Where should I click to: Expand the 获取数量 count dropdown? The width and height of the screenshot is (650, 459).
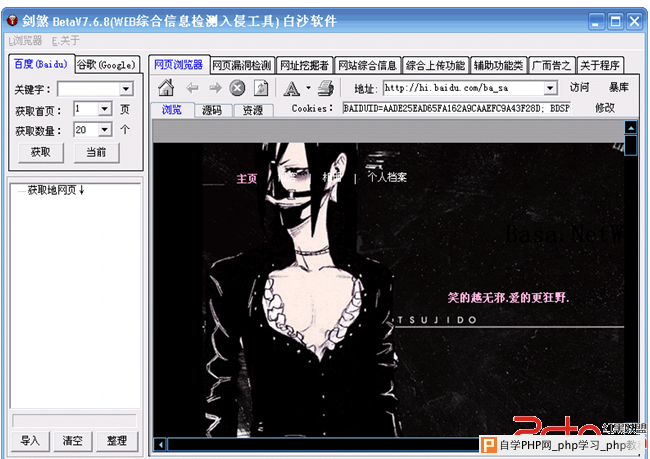pyautogui.click(x=105, y=130)
